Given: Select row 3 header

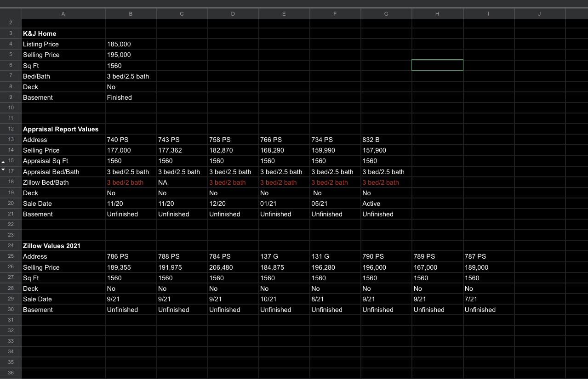Looking at the screenshot, I should point(11,34).
